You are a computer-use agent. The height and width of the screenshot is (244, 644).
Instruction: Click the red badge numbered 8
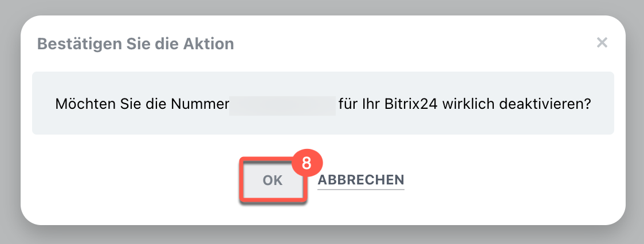click(x=307, y=164)
